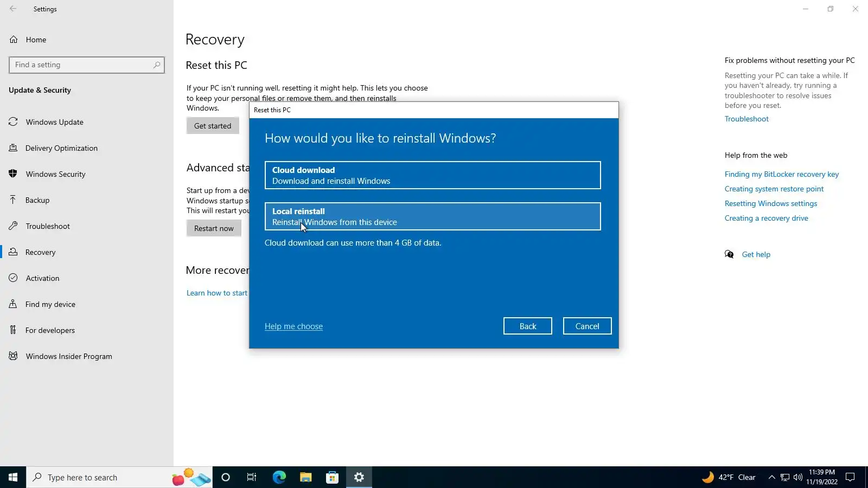Click the Activation checkmark icon
The image size is (868, 488).
[13, 278]
